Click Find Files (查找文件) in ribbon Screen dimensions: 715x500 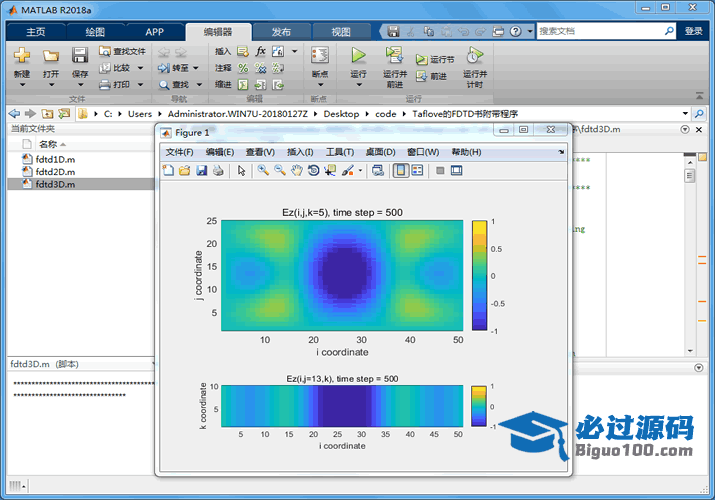[x=122, y=51]
